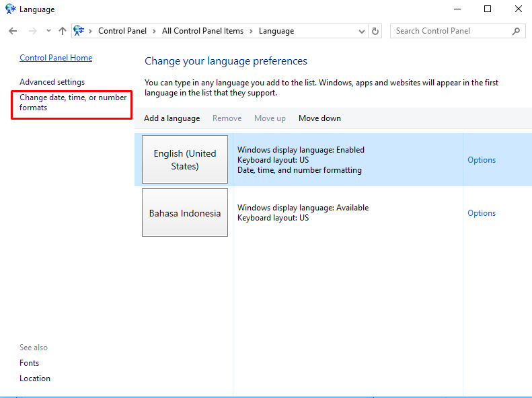Viewport: 532px width, 398px height.
Task: Click the Language icon in address bar
Action: tap(79, 31)
